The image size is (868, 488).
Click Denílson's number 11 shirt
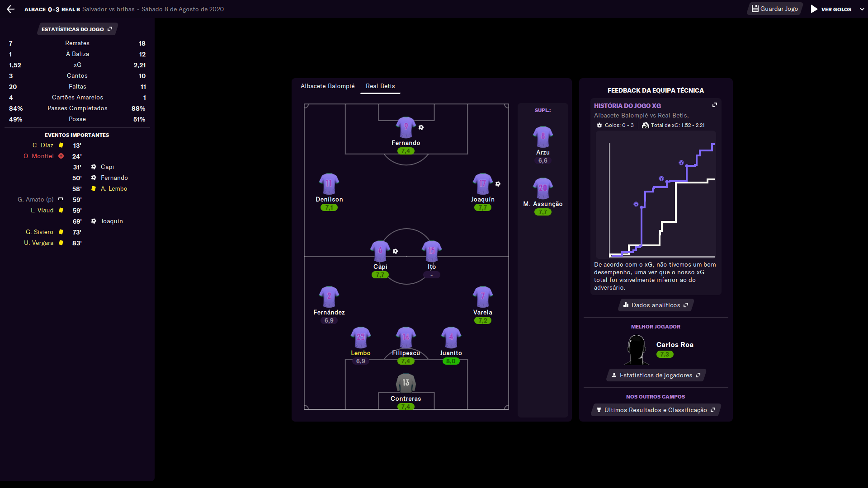[x=329, y=183]
